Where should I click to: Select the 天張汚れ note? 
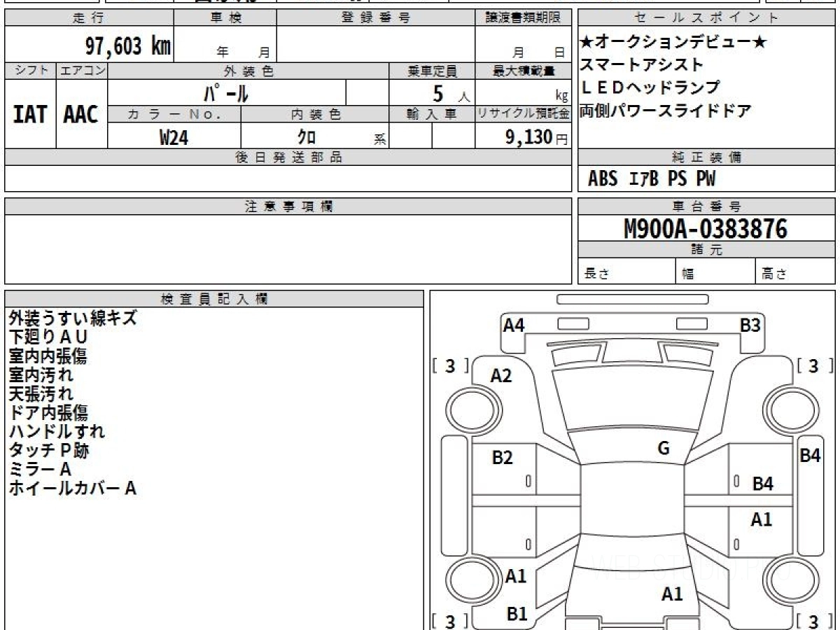point(41,393)
